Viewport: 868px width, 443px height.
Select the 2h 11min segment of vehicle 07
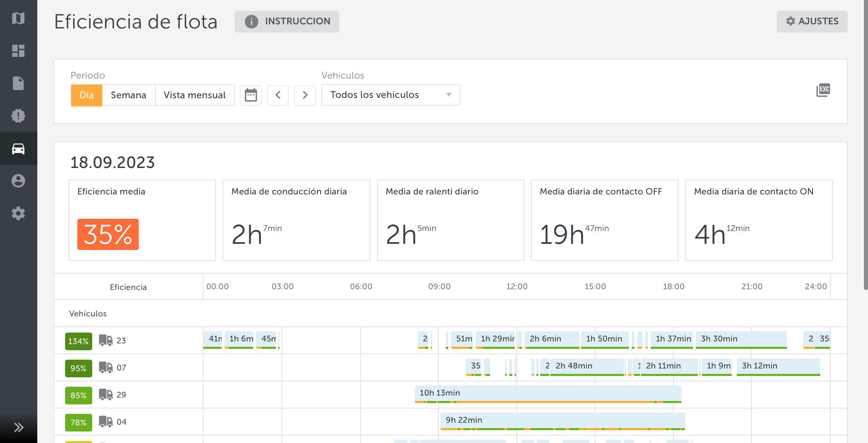[669, 367]
